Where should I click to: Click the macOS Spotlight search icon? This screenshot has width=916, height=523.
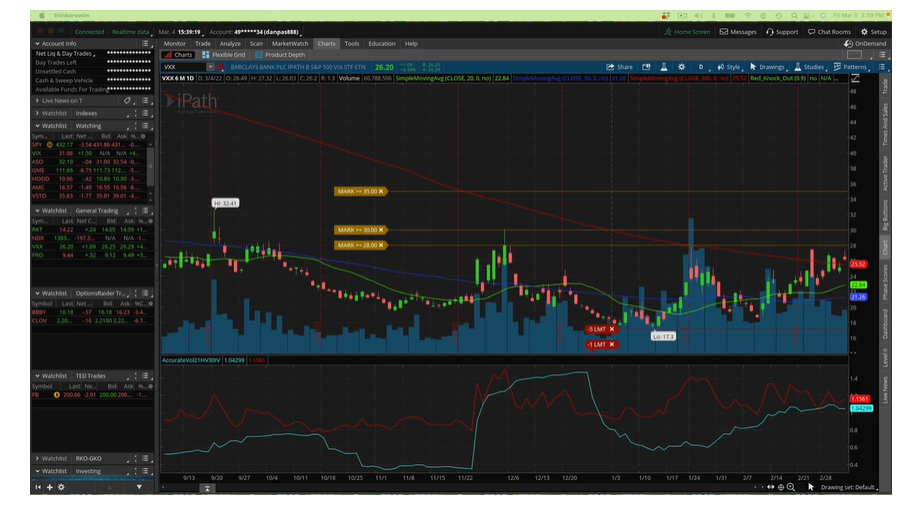(x=794, y=15)
